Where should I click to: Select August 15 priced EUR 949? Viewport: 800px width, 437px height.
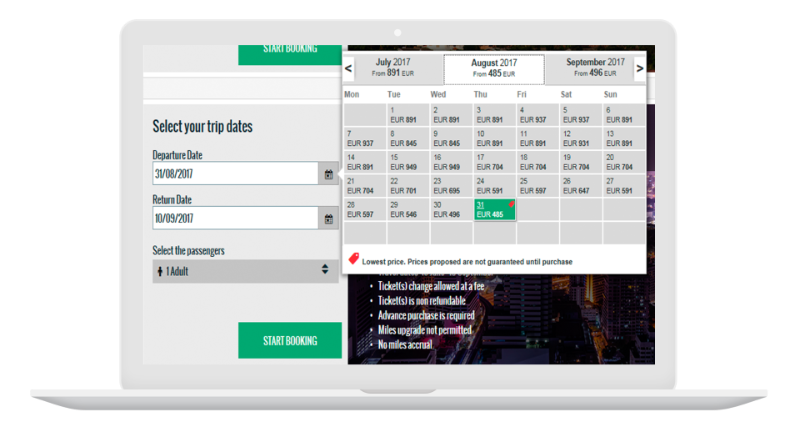407,162
